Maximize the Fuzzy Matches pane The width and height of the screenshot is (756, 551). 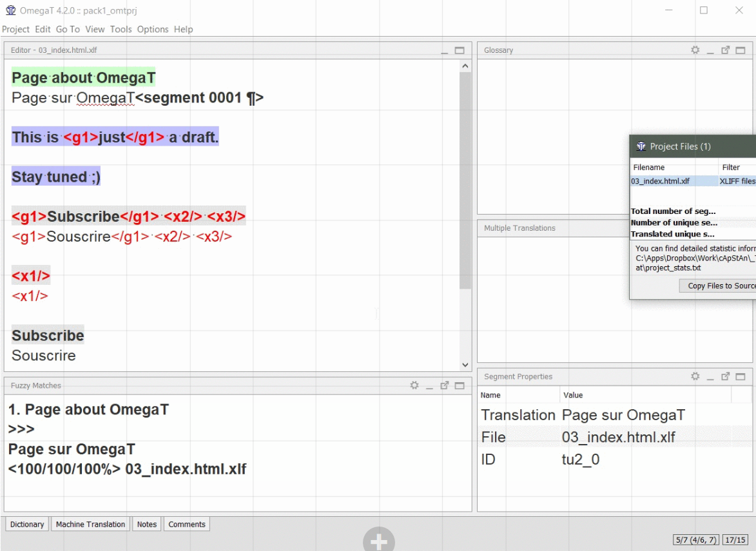pyautogui.click(x=460, y=385)
